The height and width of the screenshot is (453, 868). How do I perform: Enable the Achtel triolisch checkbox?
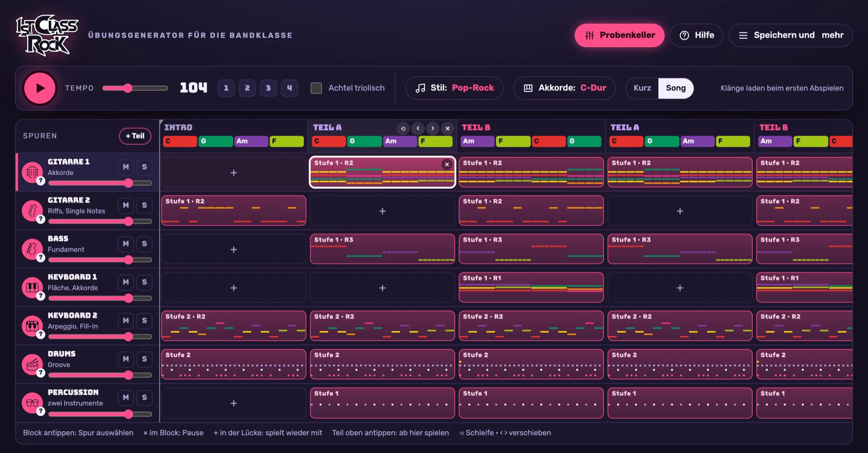316,88
